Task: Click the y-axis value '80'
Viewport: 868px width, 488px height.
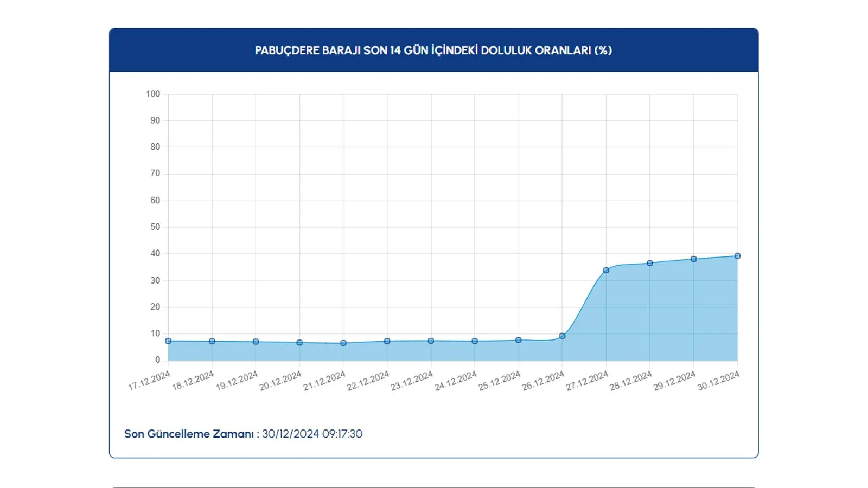Action: [155, 147]
